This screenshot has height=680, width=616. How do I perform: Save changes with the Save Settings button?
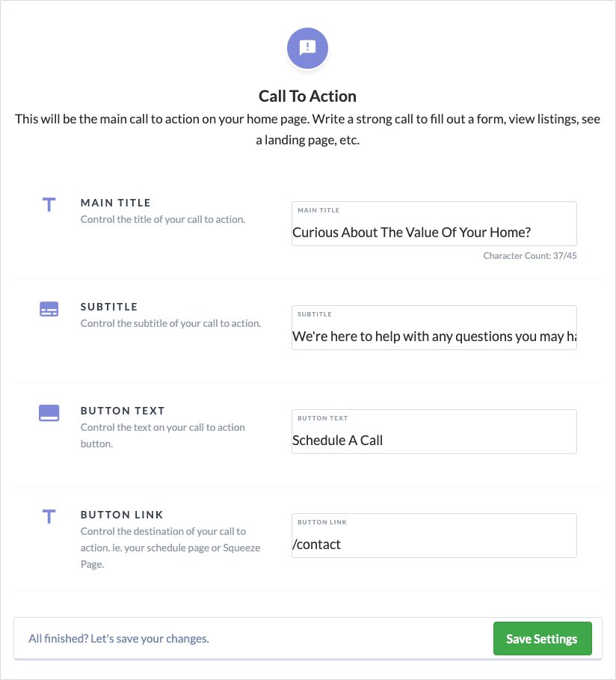[542, 638]
